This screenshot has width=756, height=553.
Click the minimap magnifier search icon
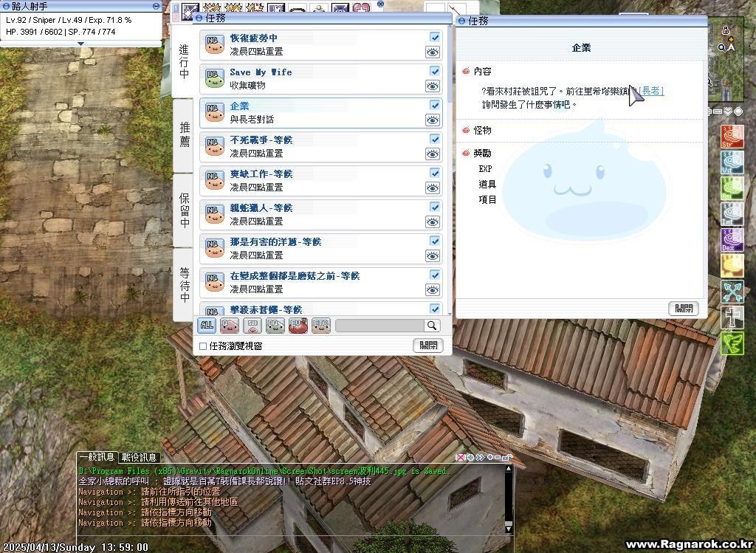[x=722, y=48]
